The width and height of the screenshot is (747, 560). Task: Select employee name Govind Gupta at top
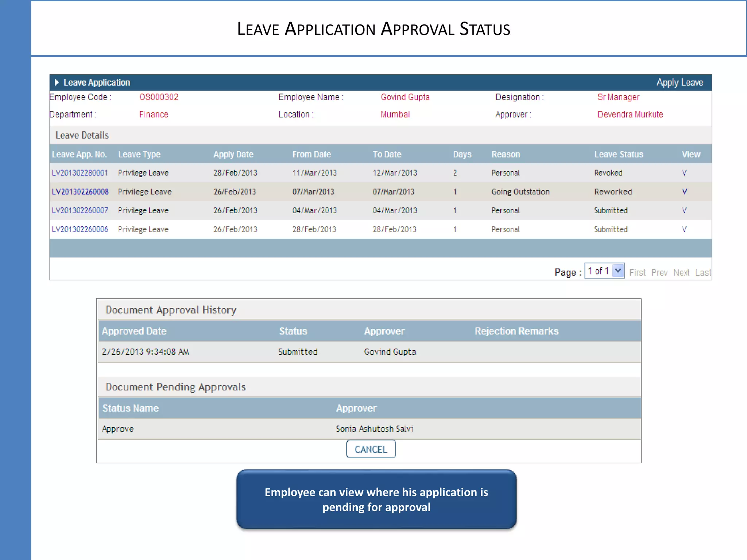[405, 97]
